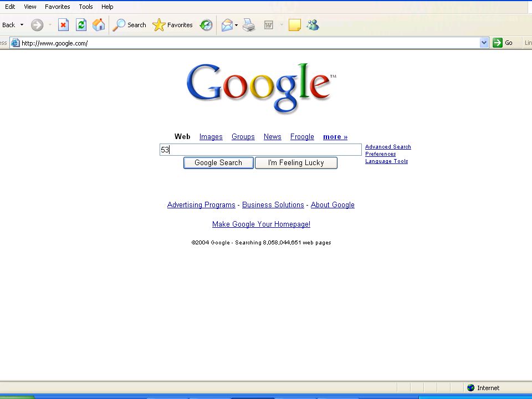Click the address bar URL field
Image resolution: width=532 pixels, height=399 pixels.
[x=249, y=43]
